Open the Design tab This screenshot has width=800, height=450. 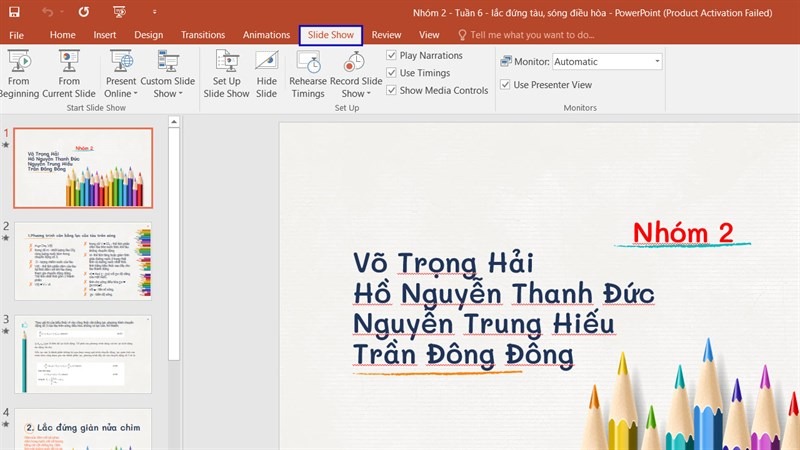(x=148, y=35)
